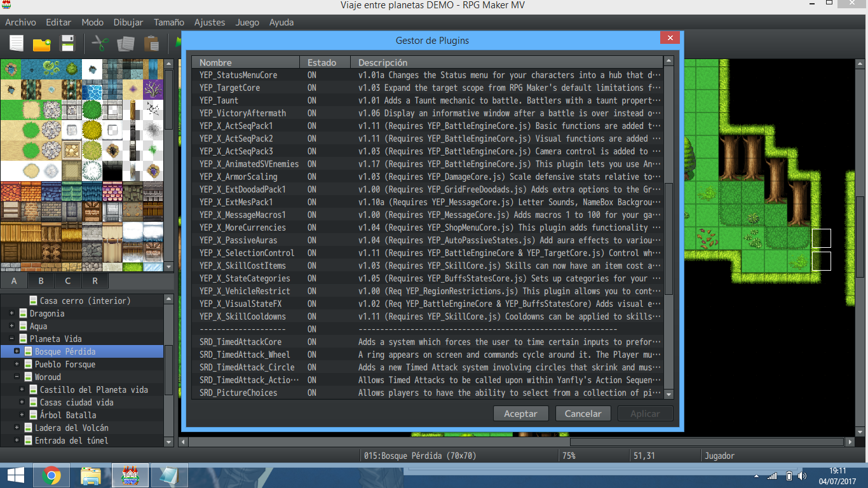This screenshot has width=868, height=488.
Task: Open the Ajustes menu
Action: click(x=210, y=22)
